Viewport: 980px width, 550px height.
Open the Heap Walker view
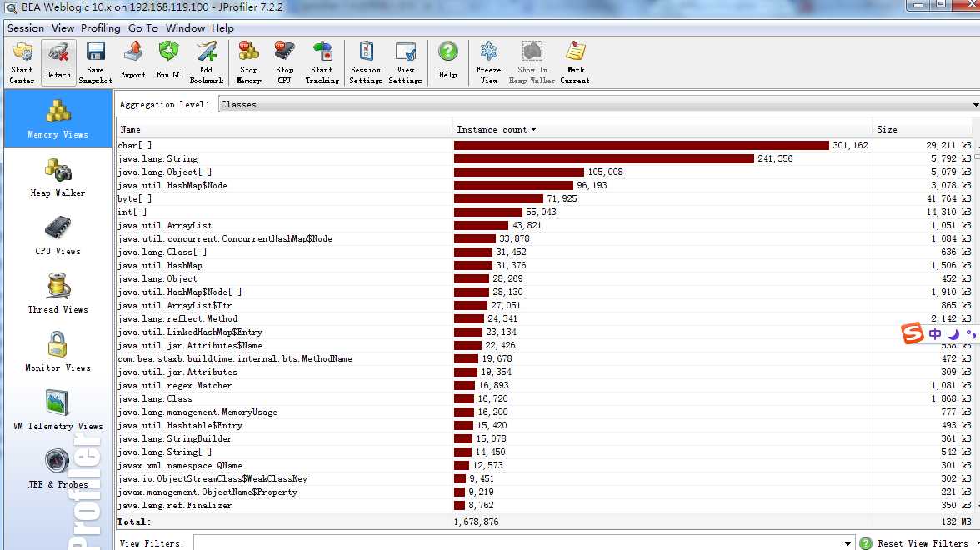[x=57, y=177]
